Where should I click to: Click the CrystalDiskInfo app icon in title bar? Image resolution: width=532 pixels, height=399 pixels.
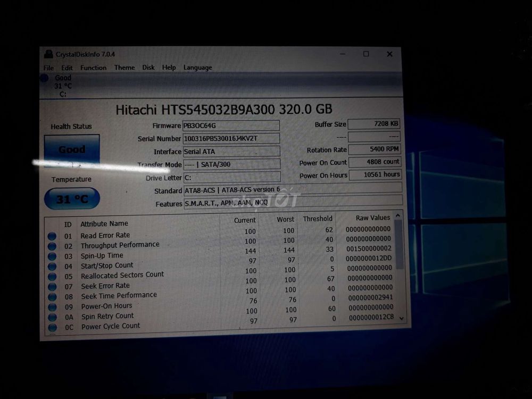coord(48,54)
